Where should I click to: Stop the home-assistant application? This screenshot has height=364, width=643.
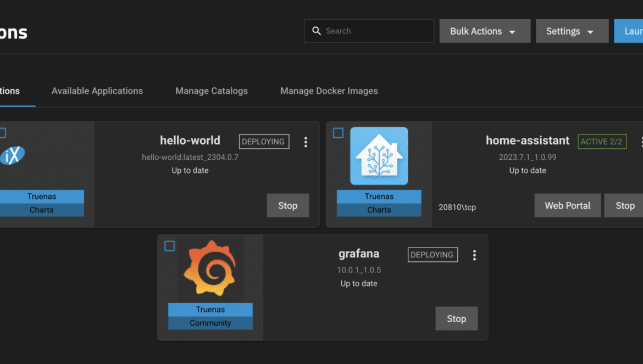[624, 205]
